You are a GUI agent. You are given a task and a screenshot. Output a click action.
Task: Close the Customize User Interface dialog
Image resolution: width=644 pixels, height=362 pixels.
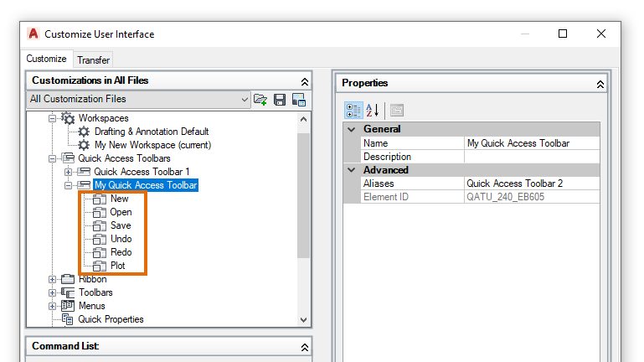[x=601, y=34]
